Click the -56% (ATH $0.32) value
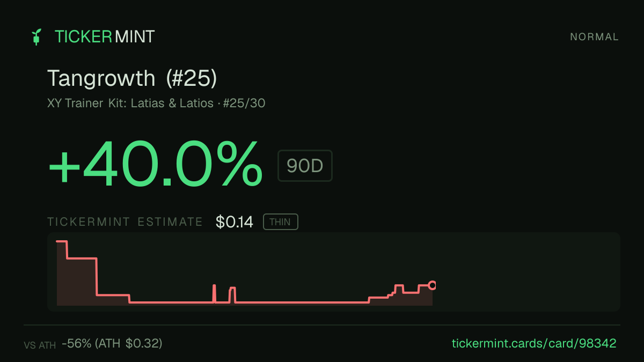 tap(112, 343)
